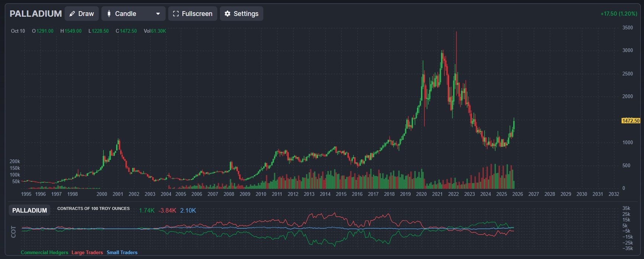
Task: Click the 3500 price axis label
Action: [x=627, y=28]
